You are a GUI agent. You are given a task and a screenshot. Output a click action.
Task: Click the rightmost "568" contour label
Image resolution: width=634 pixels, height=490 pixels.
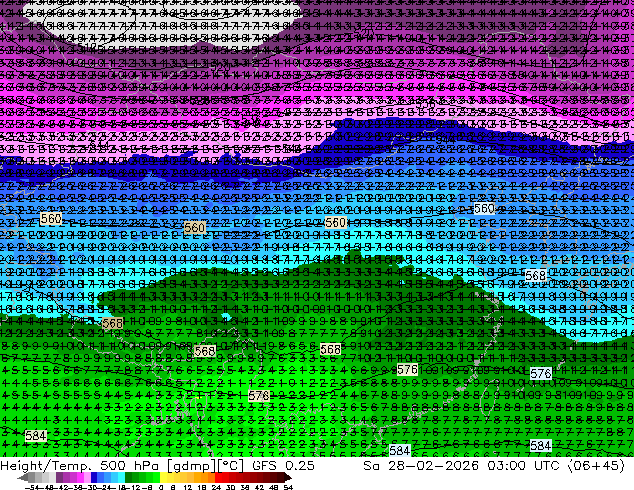(x=535, y=275)
